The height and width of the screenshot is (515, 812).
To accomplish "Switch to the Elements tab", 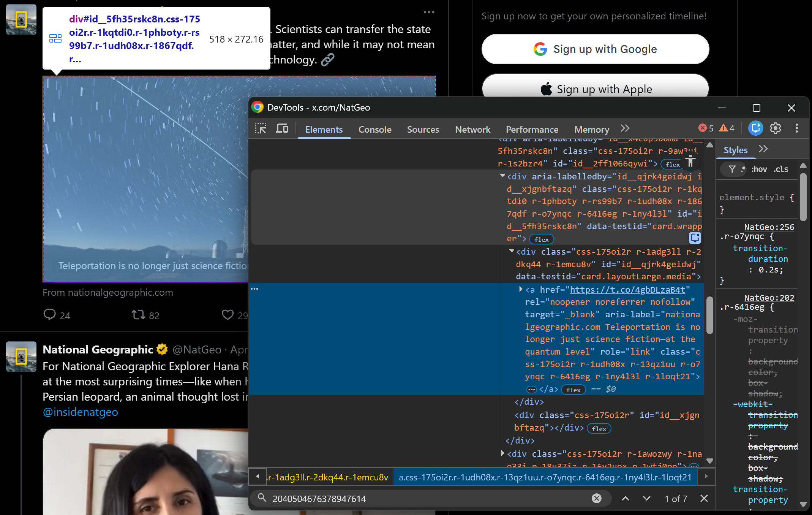I will click(324, 129).
